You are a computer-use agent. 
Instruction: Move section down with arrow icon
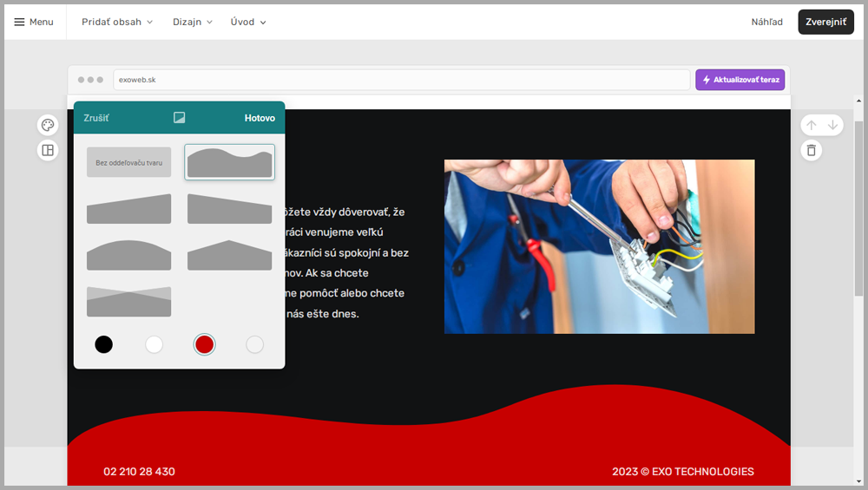[x=832, y=126]
